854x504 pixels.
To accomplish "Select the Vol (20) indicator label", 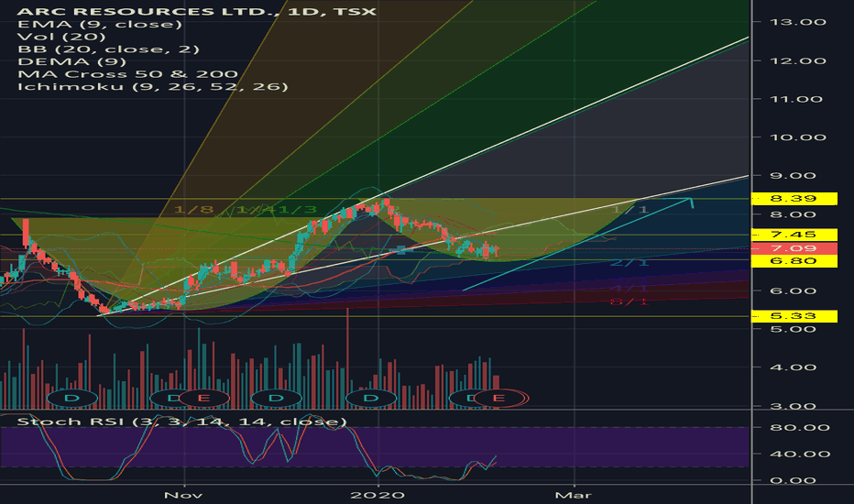I will point(61,37).
